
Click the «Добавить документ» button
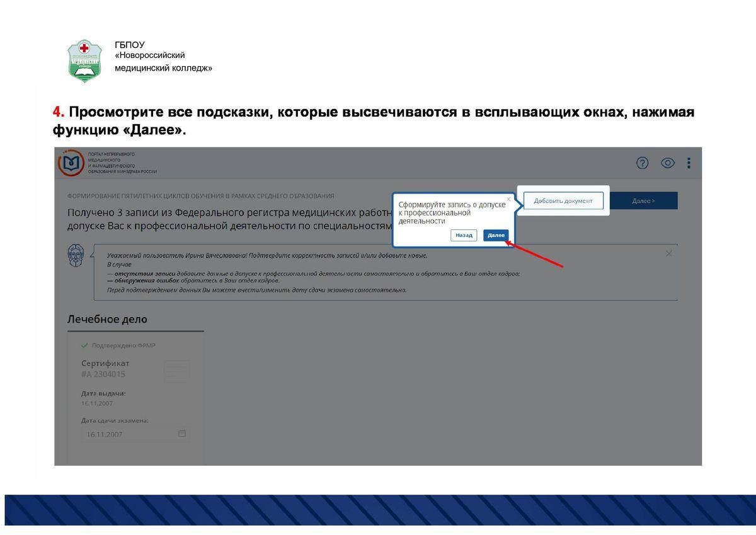pyautogui.click(x=563, y=201)
